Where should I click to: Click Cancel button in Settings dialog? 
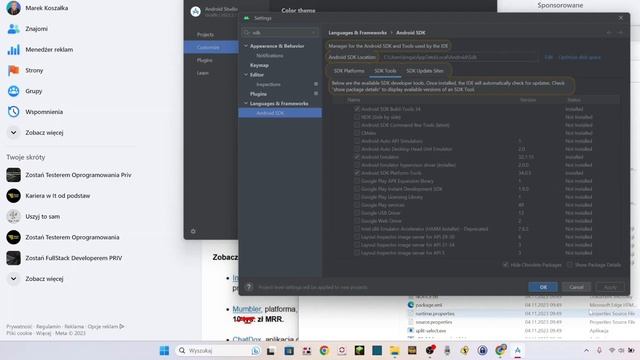click(x=576, y=287)
